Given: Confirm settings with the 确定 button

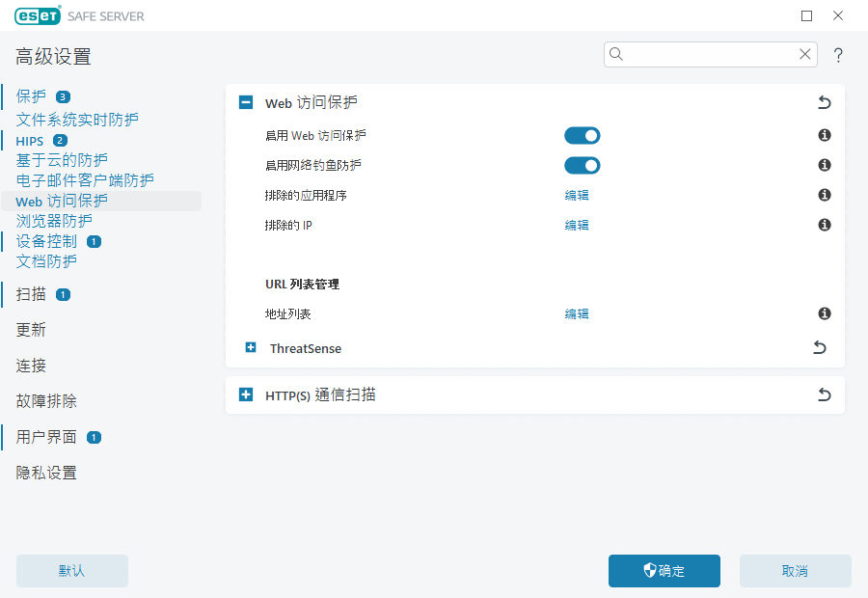Looking at the screenshot, I should (664, 571).
